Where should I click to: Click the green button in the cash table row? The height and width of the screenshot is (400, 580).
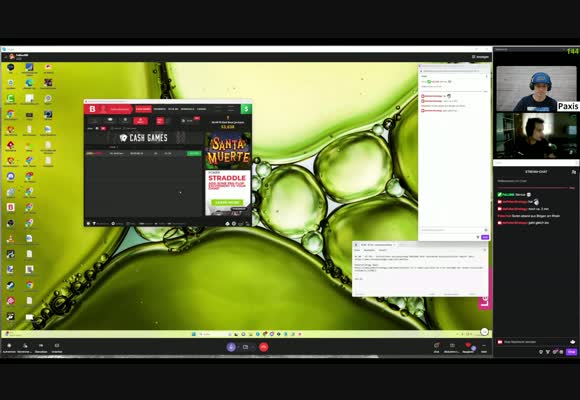[194, 153]
